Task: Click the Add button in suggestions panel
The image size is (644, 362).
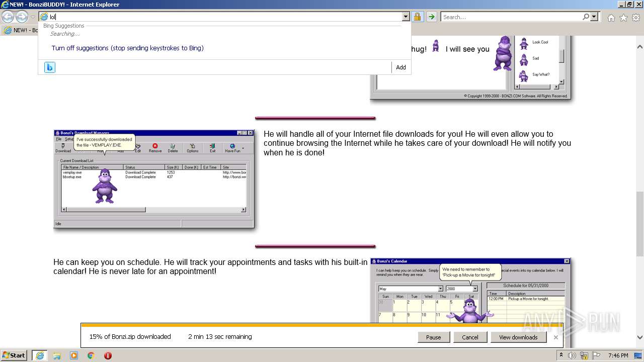Action: (401, 67)
